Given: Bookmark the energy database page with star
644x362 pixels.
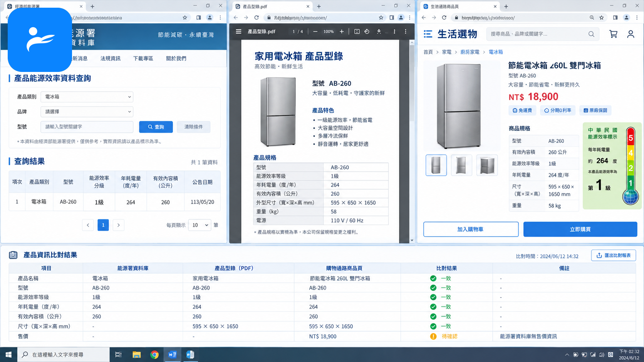Looking at the screenshot, I should 185,18.
